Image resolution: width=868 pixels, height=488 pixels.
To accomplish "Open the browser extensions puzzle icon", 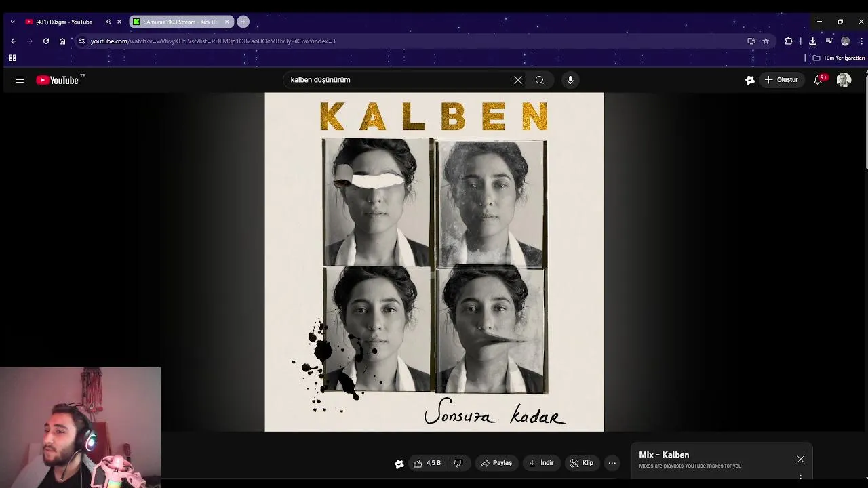I will pyautogui.click(x=789, y=41).
